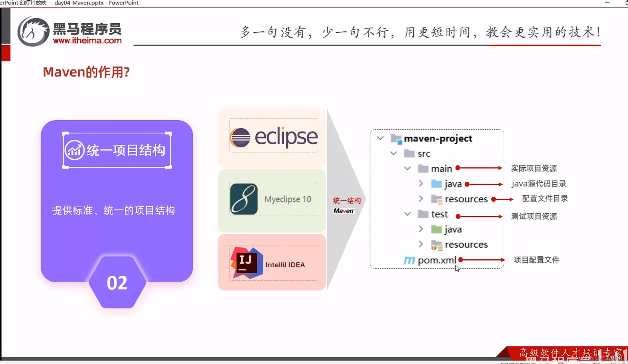
Task: Click the day04-Maven.pptx title text
Action: (x=78, y=3)
